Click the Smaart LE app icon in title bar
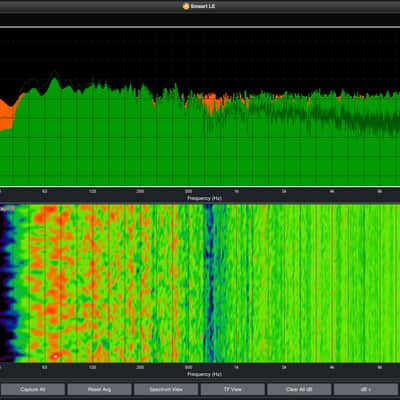 [186, 6]
